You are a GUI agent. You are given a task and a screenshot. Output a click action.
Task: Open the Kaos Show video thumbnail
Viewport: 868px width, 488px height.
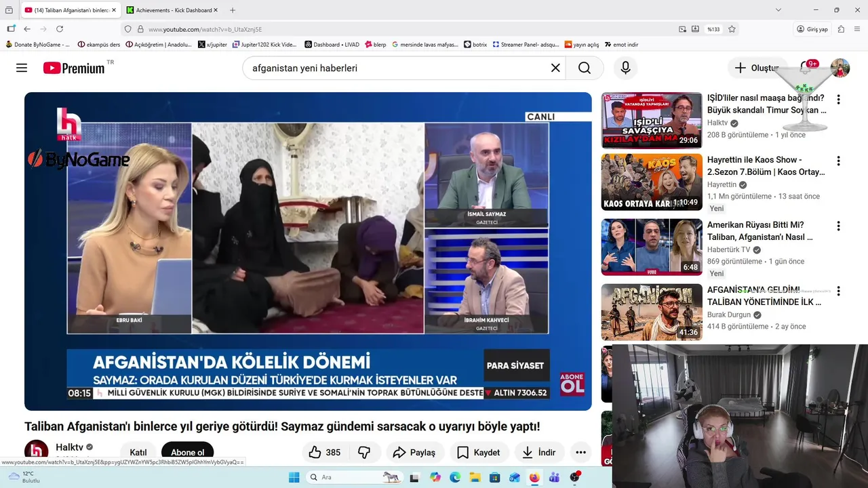point(652,182)
